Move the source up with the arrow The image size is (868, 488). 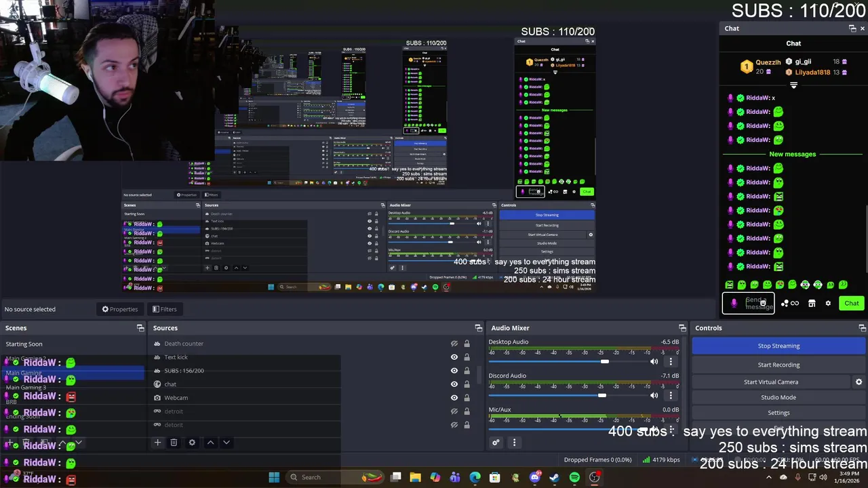click(x=210, y=443)
